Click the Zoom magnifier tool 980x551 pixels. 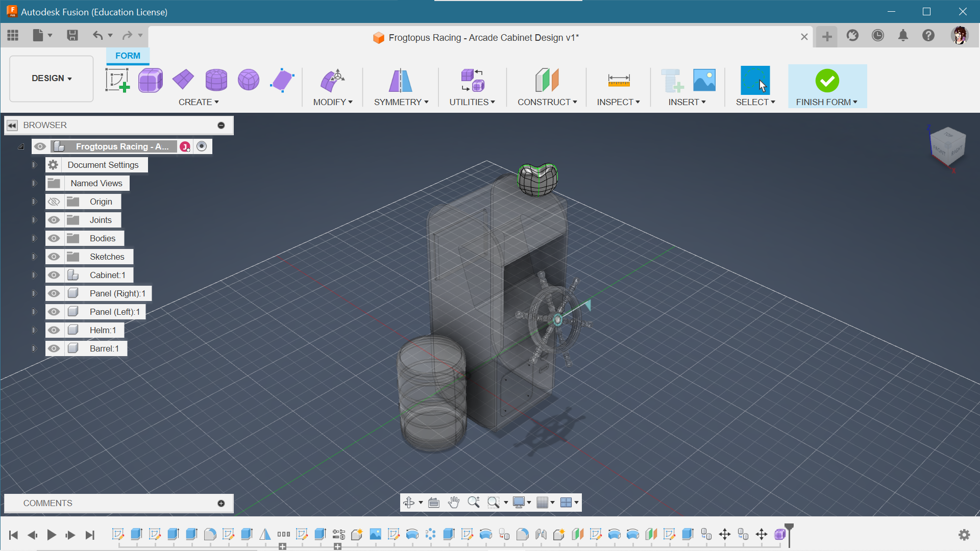474,503
